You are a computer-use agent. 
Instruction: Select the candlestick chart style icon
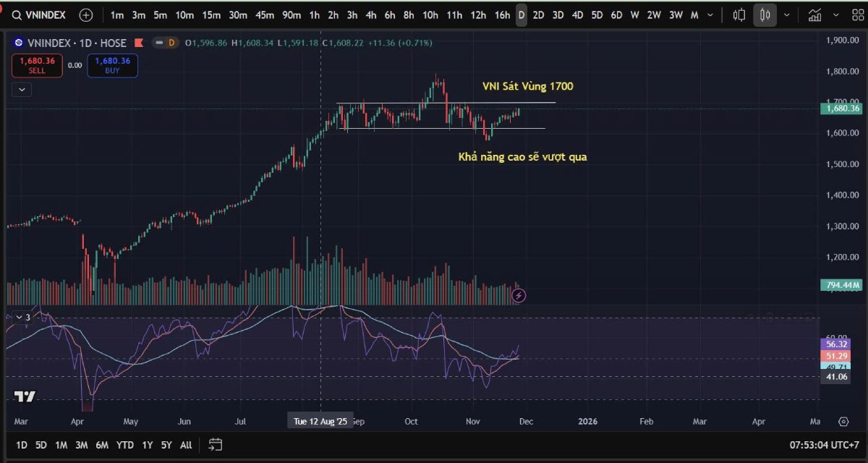click(765, 14)
